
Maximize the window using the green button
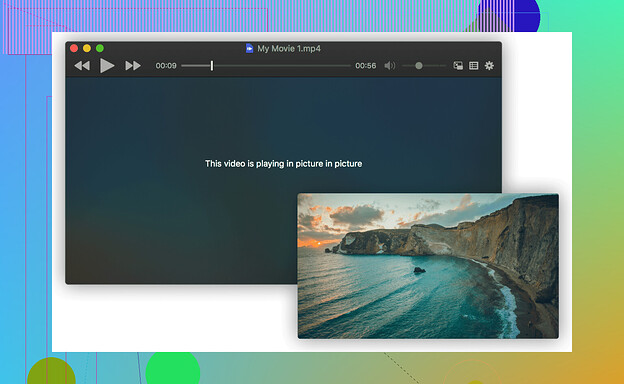tap(100, 48)
